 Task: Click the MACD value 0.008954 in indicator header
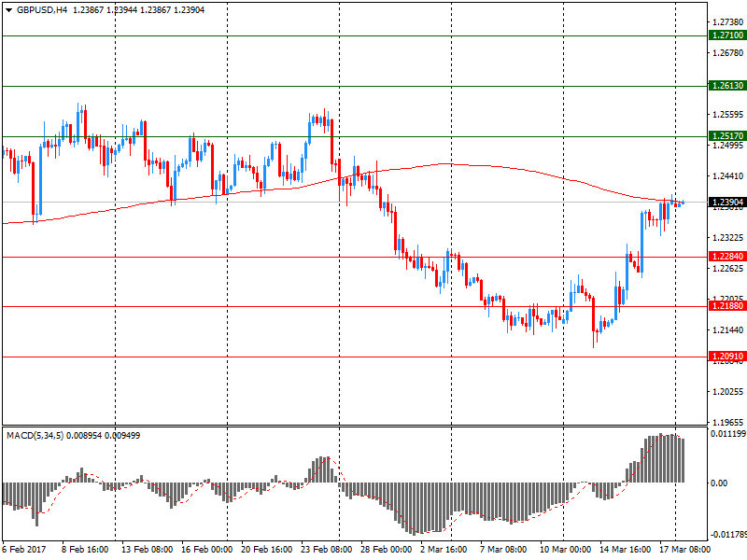pos(84,436)
